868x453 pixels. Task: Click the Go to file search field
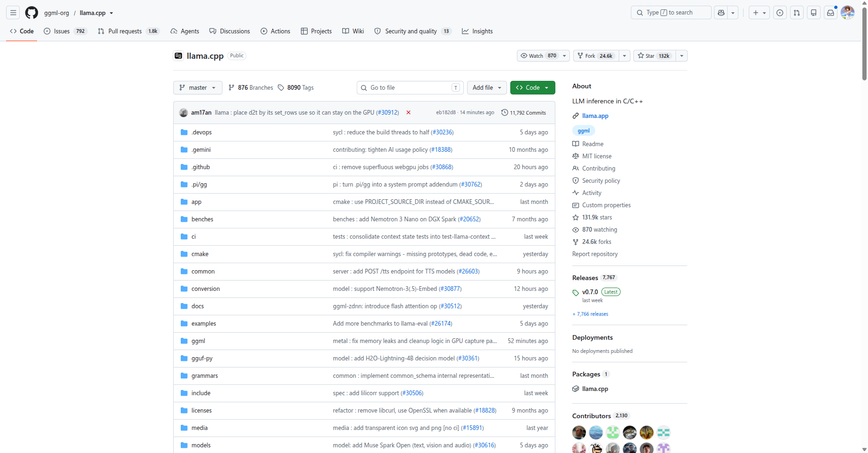410,88
